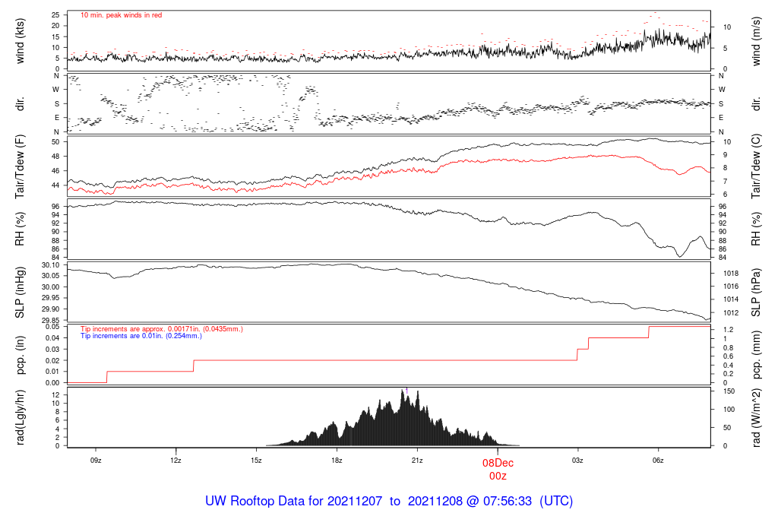Click the '96' value on left RH axis
The image size is (778, 532).
pos(55,207)
